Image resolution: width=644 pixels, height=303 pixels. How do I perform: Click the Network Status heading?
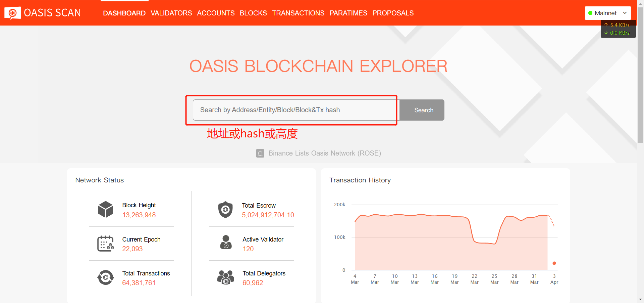(x=100, y=180)
